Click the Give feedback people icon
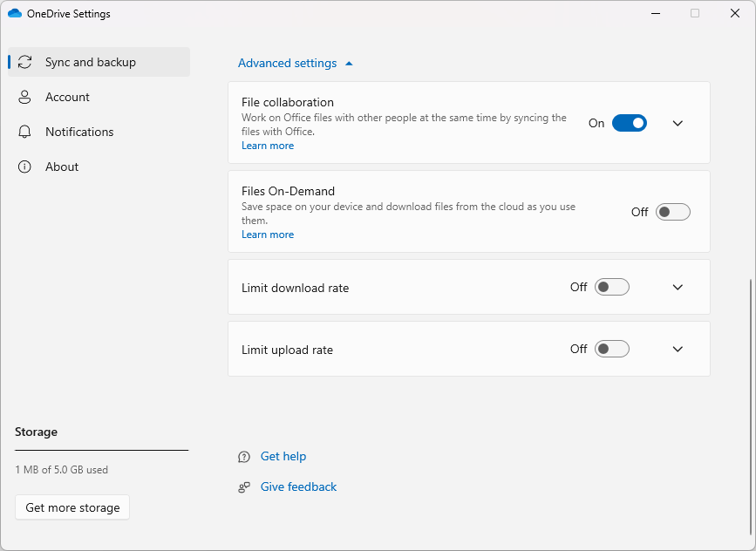Screen dimensions: 756x551 pyautogui.click(x=244, y=487)
